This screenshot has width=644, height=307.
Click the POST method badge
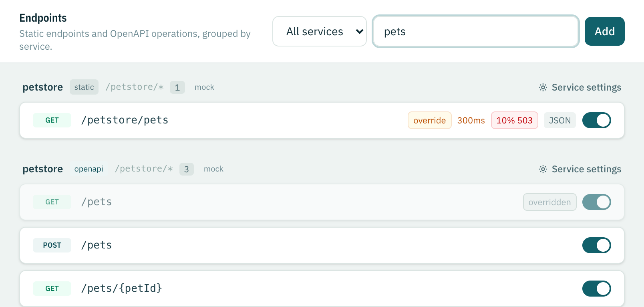(x=52, y=245)
